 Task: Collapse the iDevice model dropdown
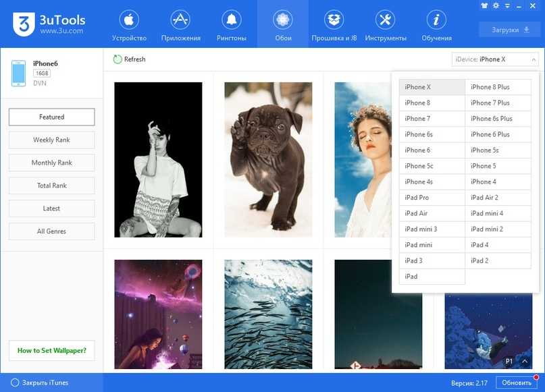532,59
